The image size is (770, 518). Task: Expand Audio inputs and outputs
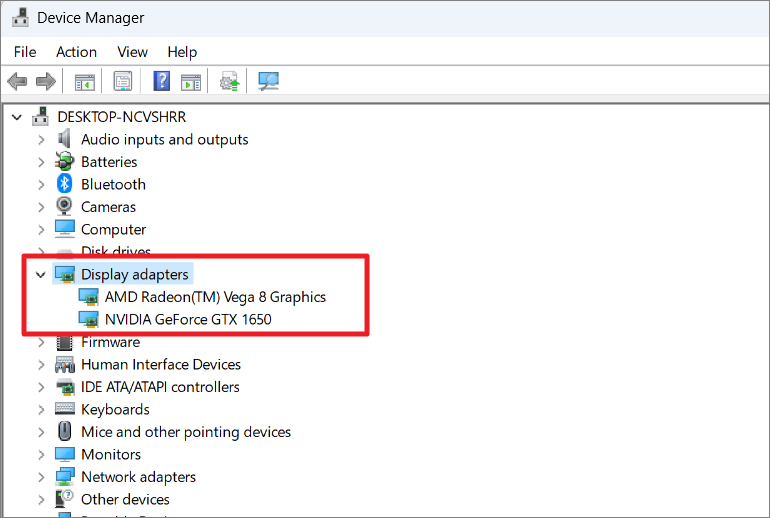[41, 140]
